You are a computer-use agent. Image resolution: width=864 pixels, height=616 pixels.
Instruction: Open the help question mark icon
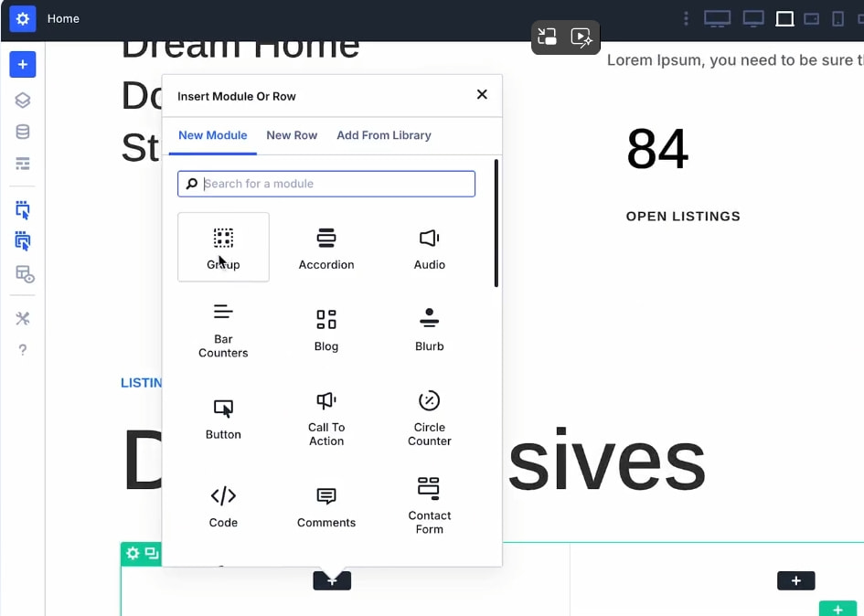click(23, 350)
